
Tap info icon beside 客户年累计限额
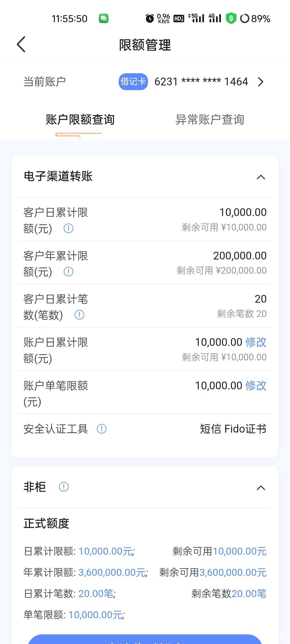(x=68, y=272)
